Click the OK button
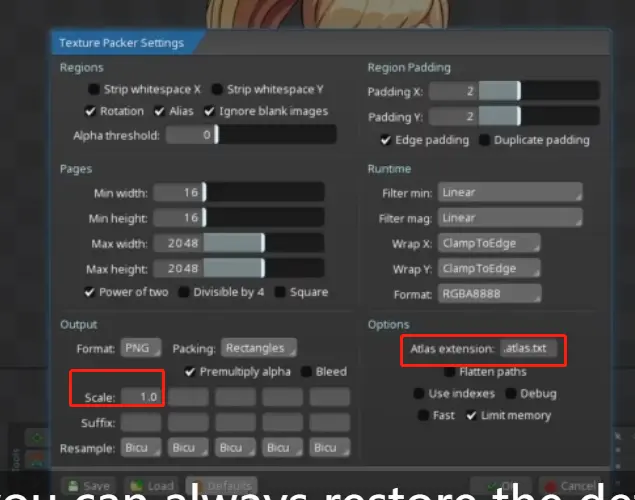The height and width of the screenshot is (500, 635). point(501,485)
